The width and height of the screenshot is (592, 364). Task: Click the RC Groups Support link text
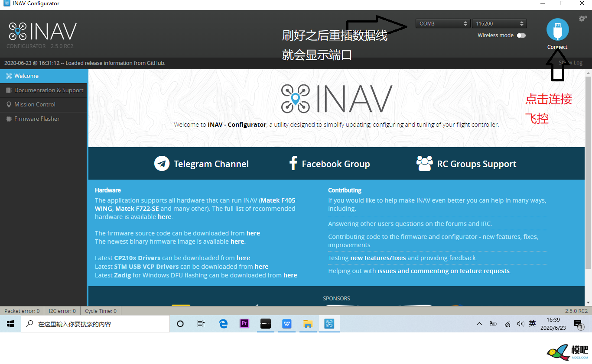pyautogui.click(x=477, y=164)
